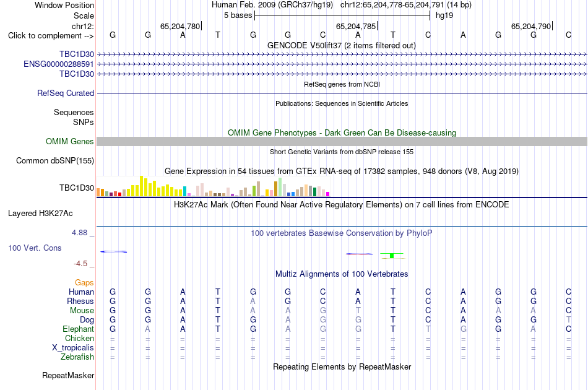Click the Gaps row label
Screen dimensions: 588x390
pos(84,282)
